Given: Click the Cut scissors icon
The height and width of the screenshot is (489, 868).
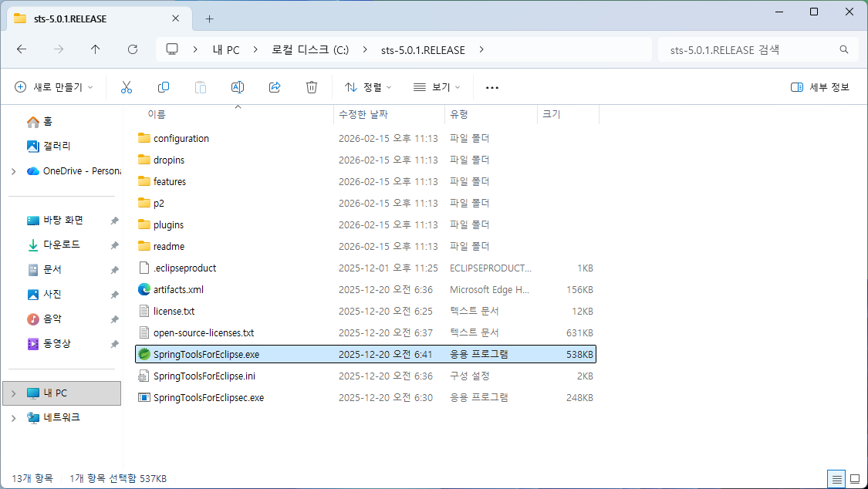Looking at the screenshot, I should tap(127, 87).
